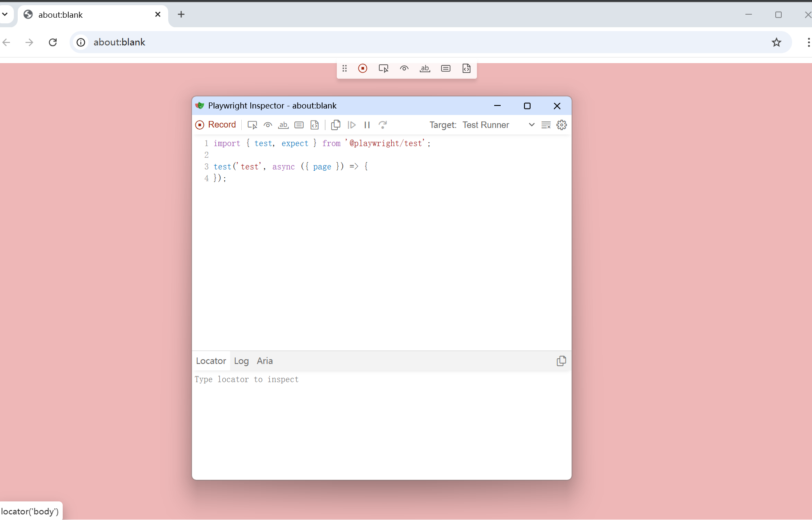This screenshot has height=520, width=812.
Task: Switch to the Log tab
Action: [241, 361]
